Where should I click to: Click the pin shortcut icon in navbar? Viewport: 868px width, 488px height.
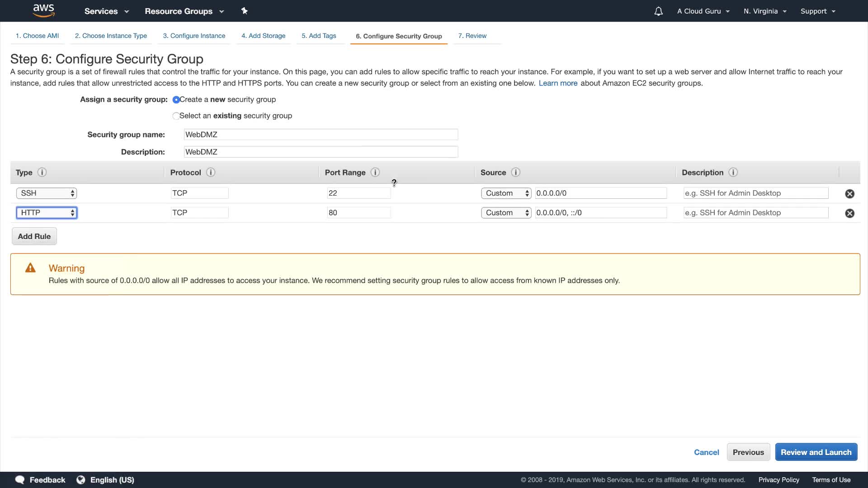(x=244, y=11)
